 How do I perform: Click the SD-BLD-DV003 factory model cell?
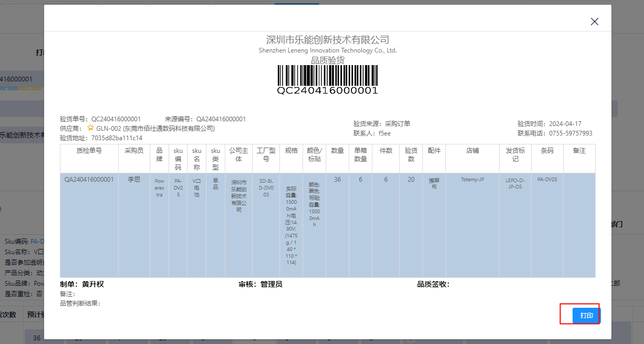coord(266,187)
